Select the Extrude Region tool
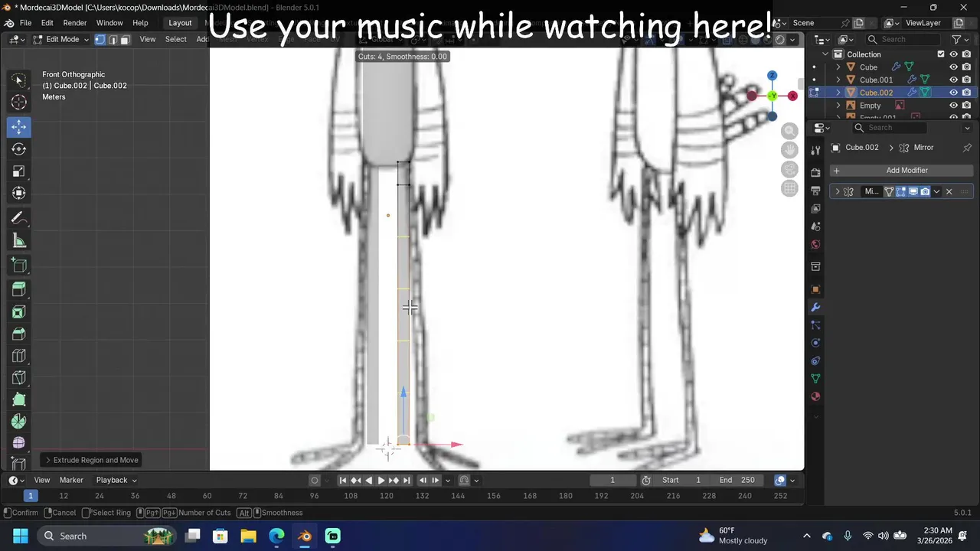 [x=19, y=289]
